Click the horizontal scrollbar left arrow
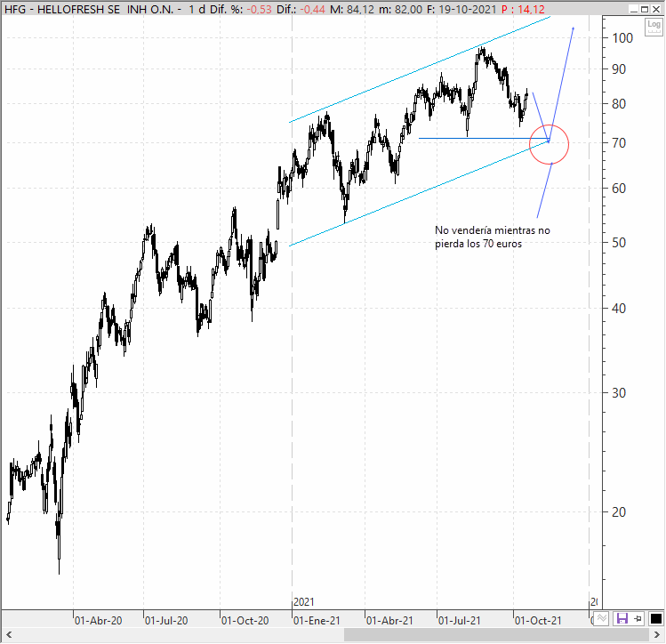The image size is (666, 644). pyautogui.click(x=9, y=635)
